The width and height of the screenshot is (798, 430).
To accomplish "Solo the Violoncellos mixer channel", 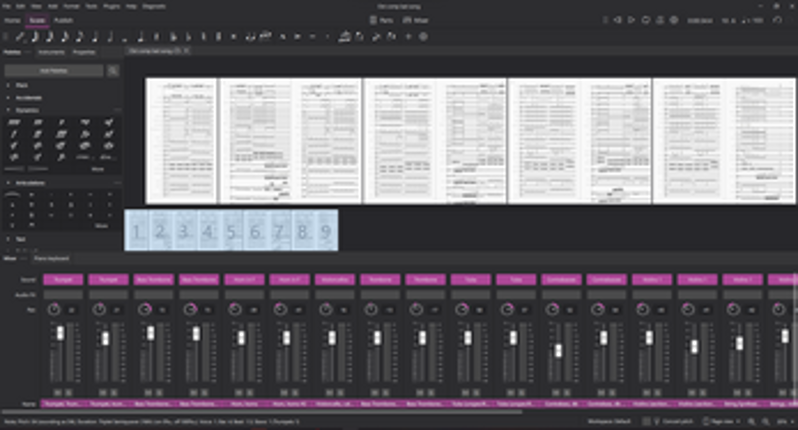I will click(340, 392).
